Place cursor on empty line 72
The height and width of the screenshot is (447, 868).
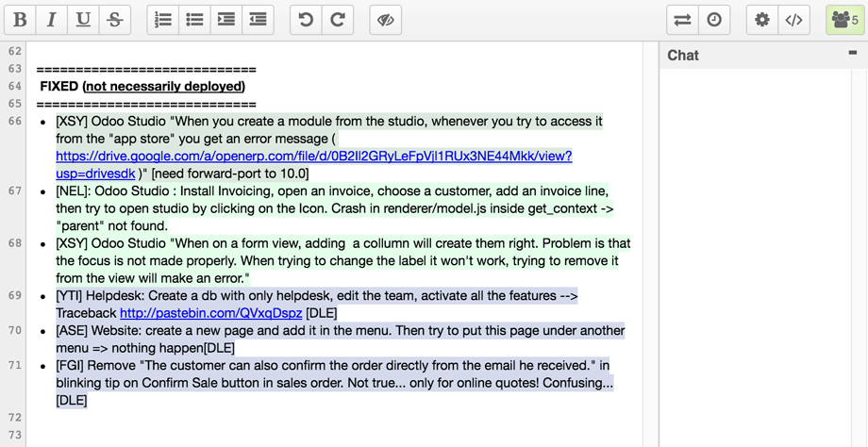click(x=332, y=418)
